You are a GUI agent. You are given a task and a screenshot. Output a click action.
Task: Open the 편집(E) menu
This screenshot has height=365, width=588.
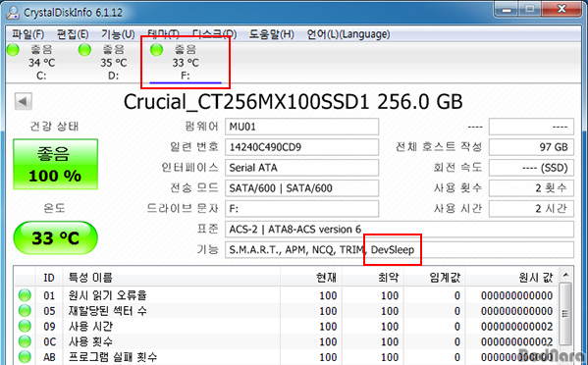(x=73, y=34)
